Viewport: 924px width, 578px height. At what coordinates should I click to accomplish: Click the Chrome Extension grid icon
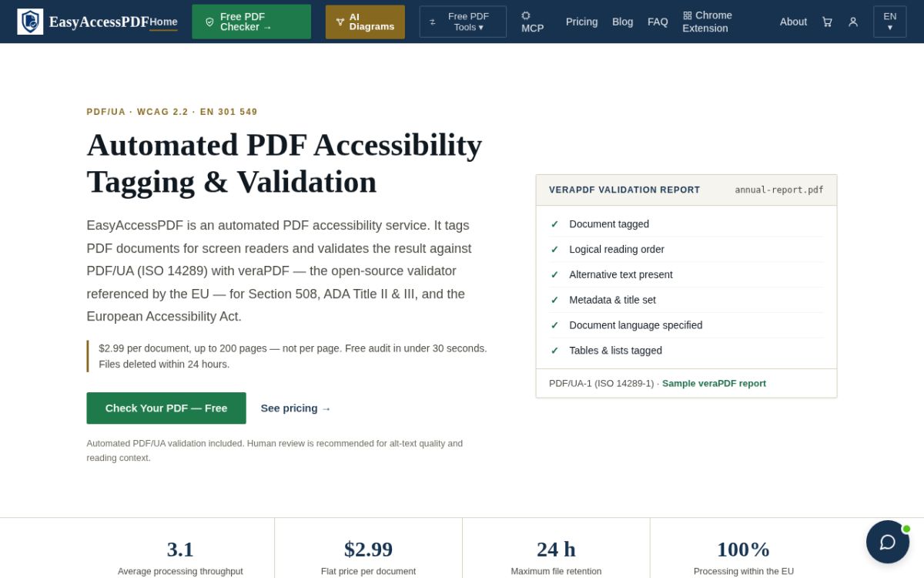point(688,15)
